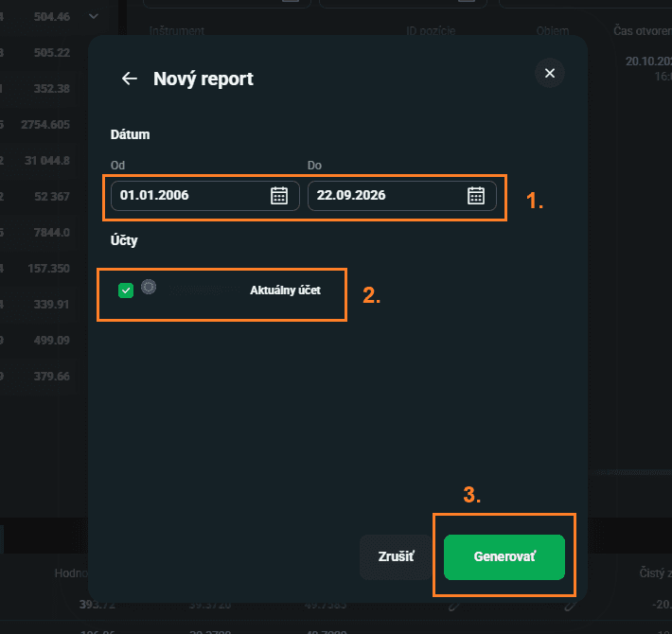Click the Inštrument column header behind the dialog
Screen dimensions: 672x634
point(177,31)
